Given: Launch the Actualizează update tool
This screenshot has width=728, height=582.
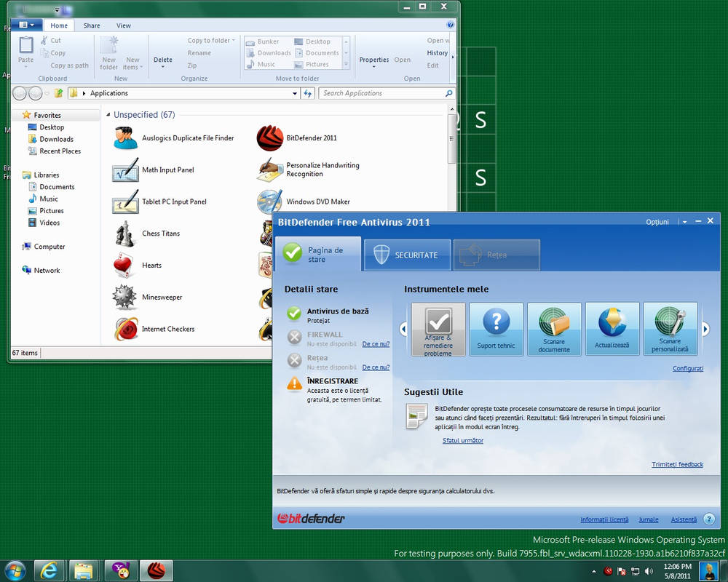Looking at the screenshot, I should 612,329.
